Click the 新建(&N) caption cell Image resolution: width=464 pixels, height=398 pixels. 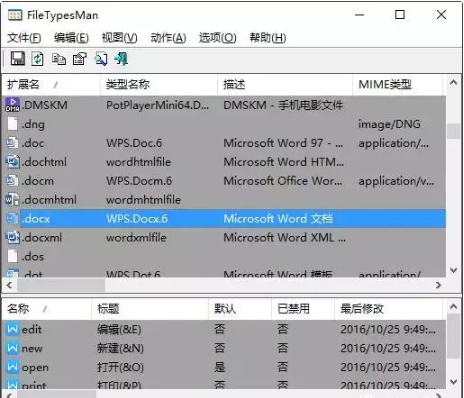120,348
